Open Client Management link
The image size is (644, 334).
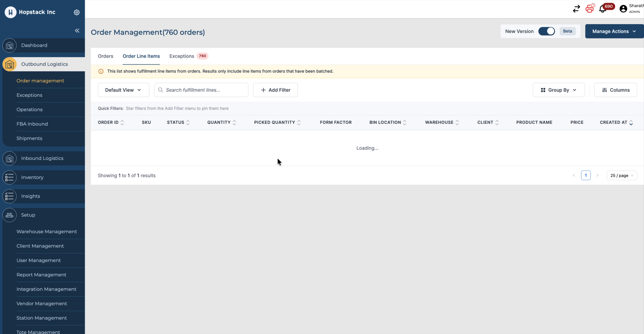pyautogui.click(x=40, y=246)
